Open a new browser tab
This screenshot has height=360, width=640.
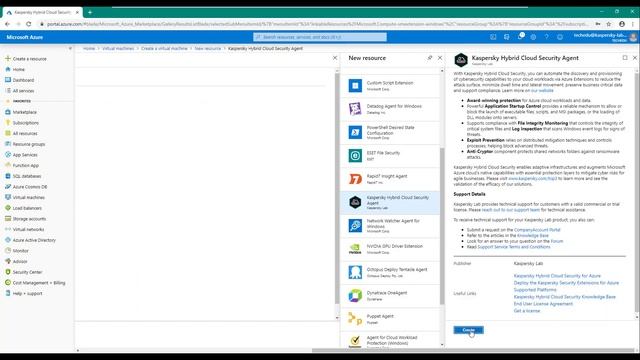(x=90, y=12)
